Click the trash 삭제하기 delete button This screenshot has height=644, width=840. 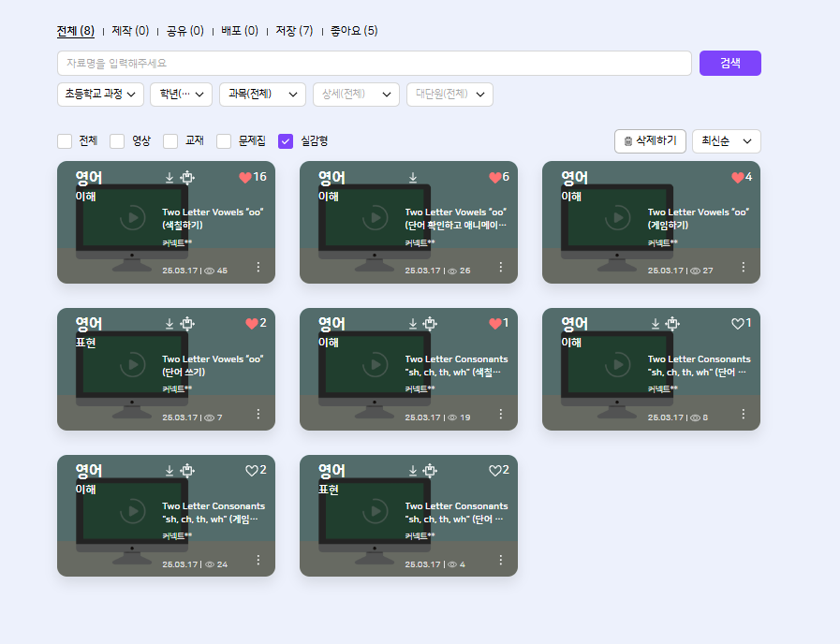(650, 141)
